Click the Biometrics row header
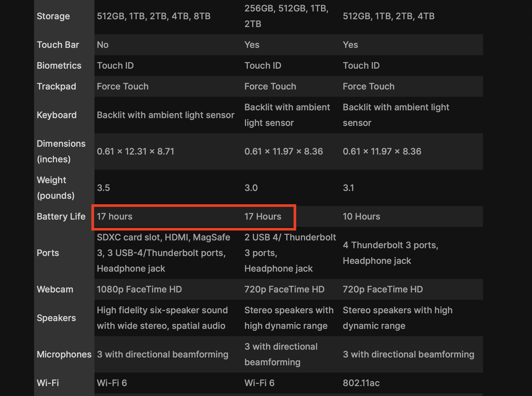Viewport: 532px width, 396px height. 59,66
